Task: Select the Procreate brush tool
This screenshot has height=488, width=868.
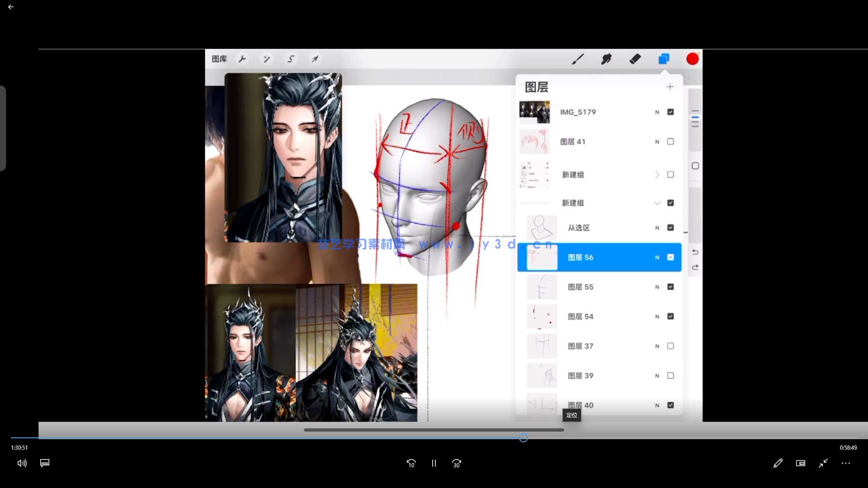Action: pos(578,59)
